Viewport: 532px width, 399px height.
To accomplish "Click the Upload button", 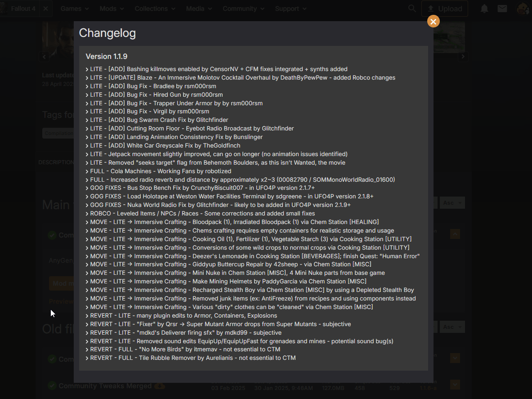I will click(444, 9).
